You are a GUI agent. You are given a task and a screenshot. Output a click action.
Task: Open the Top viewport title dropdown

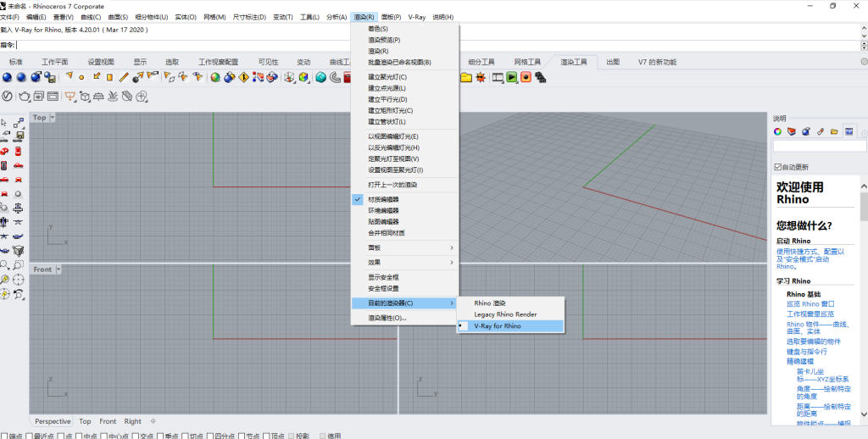pos(52,118)
